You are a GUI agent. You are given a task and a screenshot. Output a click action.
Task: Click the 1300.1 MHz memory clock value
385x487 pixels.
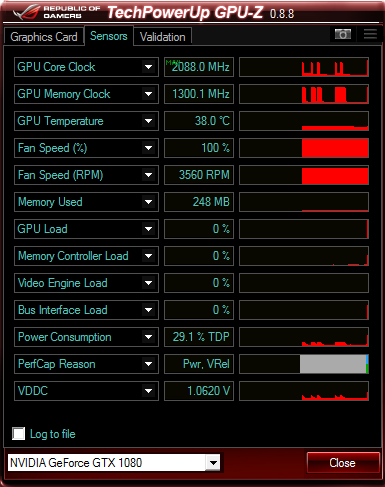(199, 94)
